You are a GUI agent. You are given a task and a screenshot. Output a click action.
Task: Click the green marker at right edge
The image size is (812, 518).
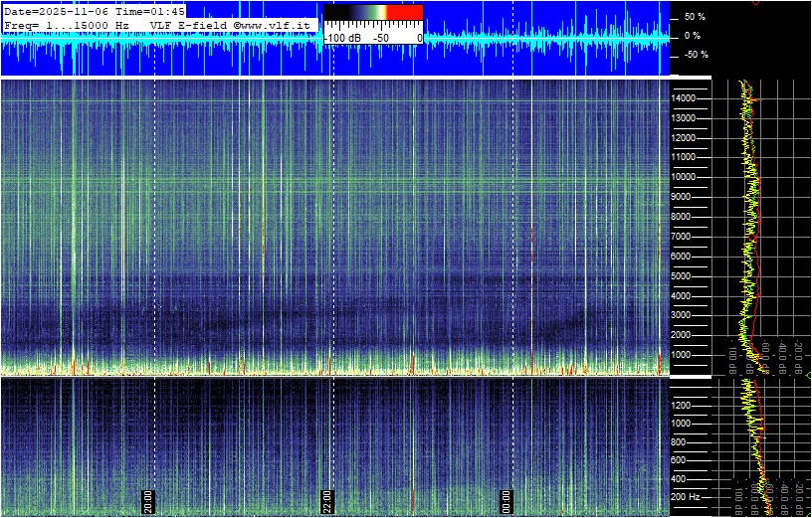807,375
